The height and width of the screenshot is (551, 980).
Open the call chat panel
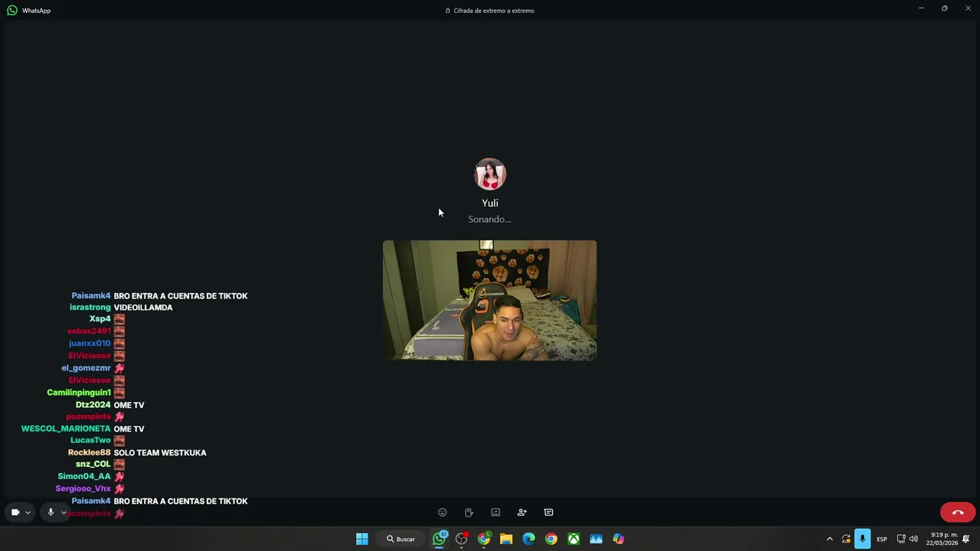(x=548, y=512)
